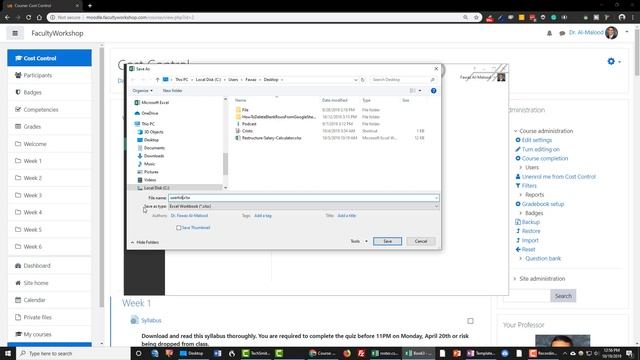Select Local Disk (C:) in navigation pane

tap(156, 188)
